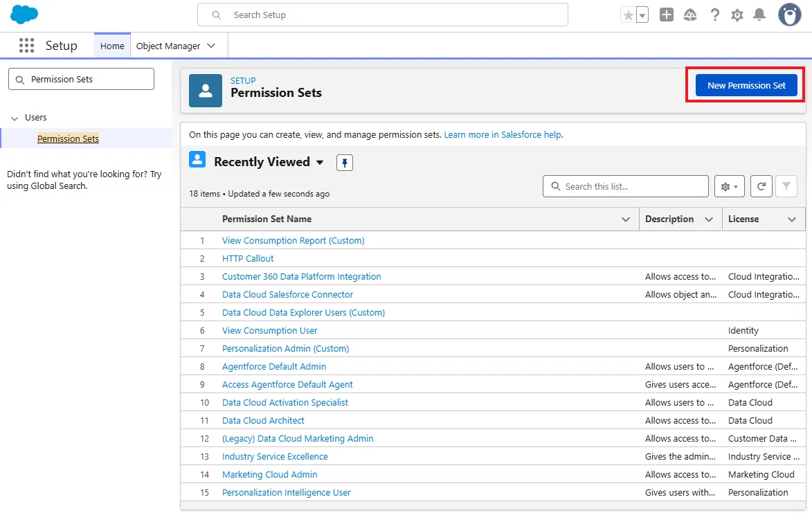Open License column actions chevron
This screenshot has width=812, height=515.
[x=792, y=219]
